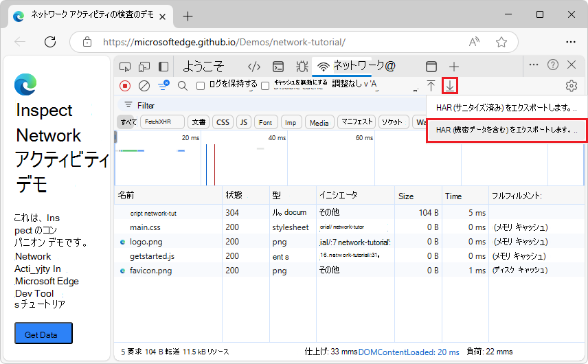Image resolution: width=588 pixels, height=364 pixels.
Task: Click the DOMContentLoaded: 20 ms status text
Action: [x=409, y=352]
